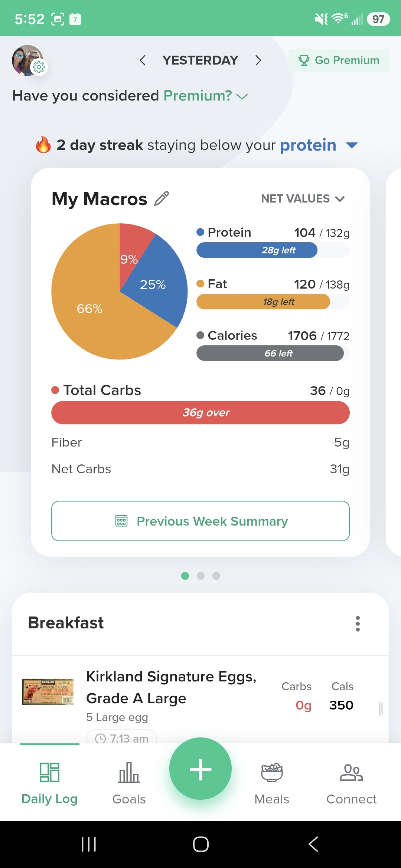Expand the protein streak dropdown arrow
401x868 pixels.
point(351,145)
